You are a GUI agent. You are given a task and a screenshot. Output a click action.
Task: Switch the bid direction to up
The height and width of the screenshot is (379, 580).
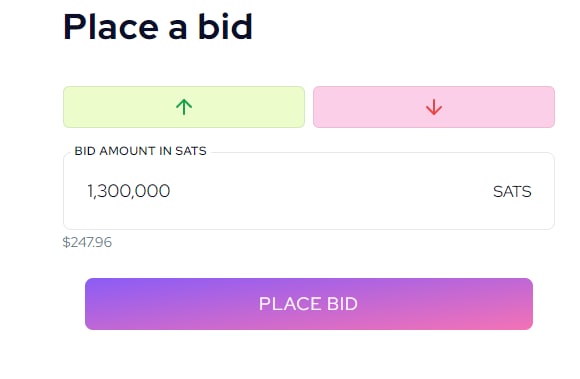184,107
